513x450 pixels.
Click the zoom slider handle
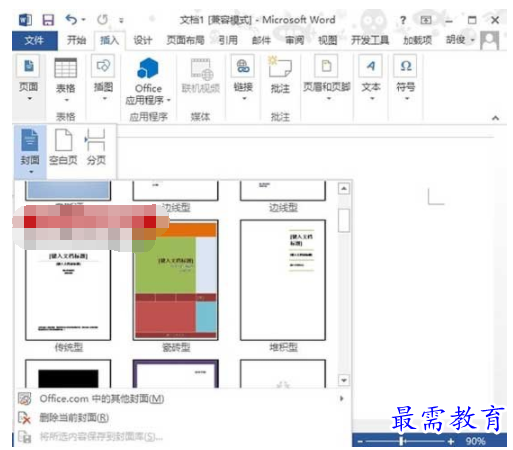point(402,441)
